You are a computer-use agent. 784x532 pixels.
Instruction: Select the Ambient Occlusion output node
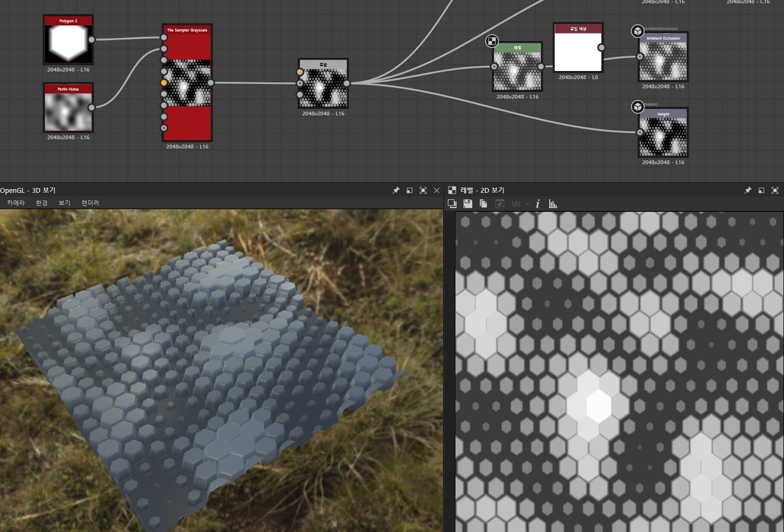[x=663, y=57]
